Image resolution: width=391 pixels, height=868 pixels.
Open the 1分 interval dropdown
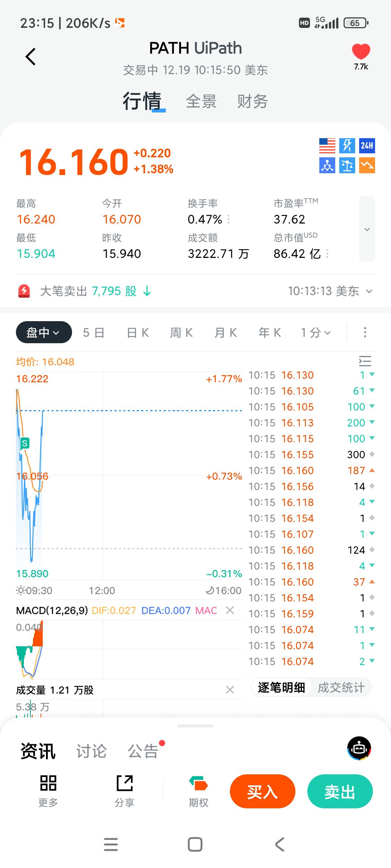(x=316, y=332)
